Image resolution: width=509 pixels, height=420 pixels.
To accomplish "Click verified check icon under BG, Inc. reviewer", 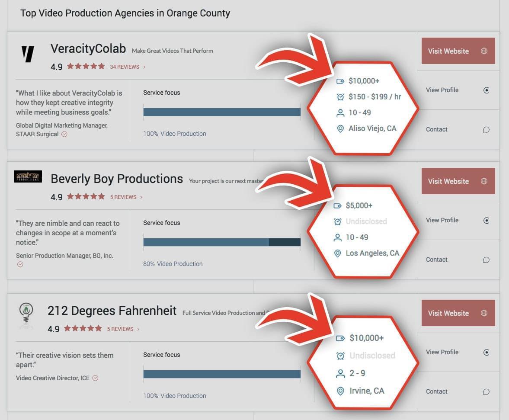I will pyautogui.click(x=20, y=264).
